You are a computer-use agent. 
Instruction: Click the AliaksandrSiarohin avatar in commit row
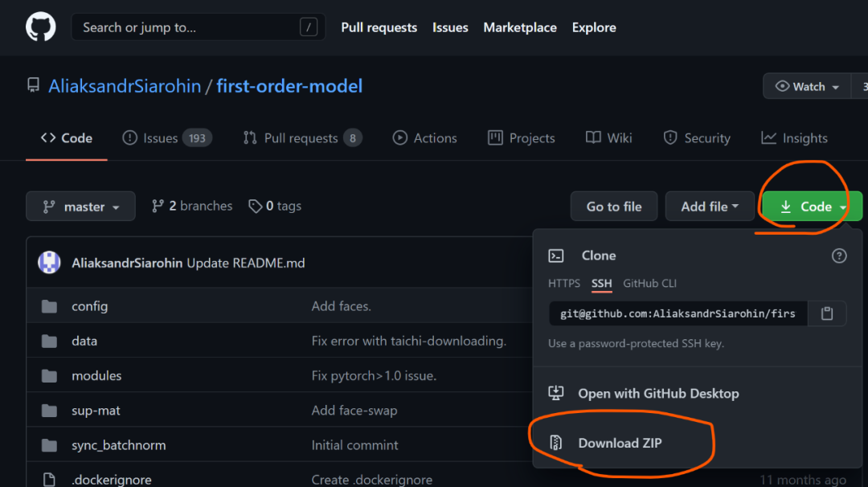49,262
